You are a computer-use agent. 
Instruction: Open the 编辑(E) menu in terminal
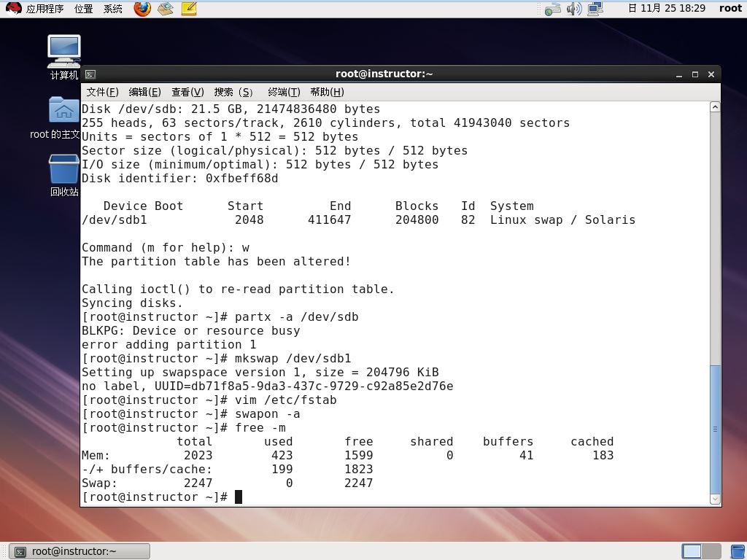145,92
